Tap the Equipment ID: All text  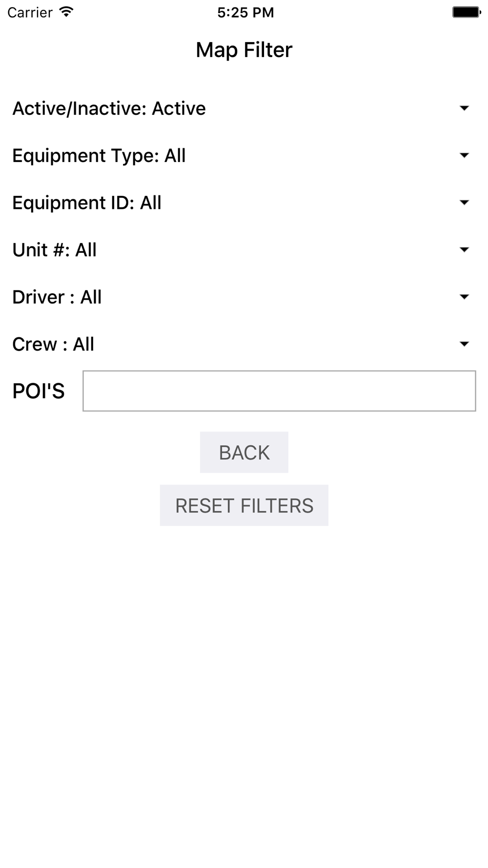click(x=87, y=203)
